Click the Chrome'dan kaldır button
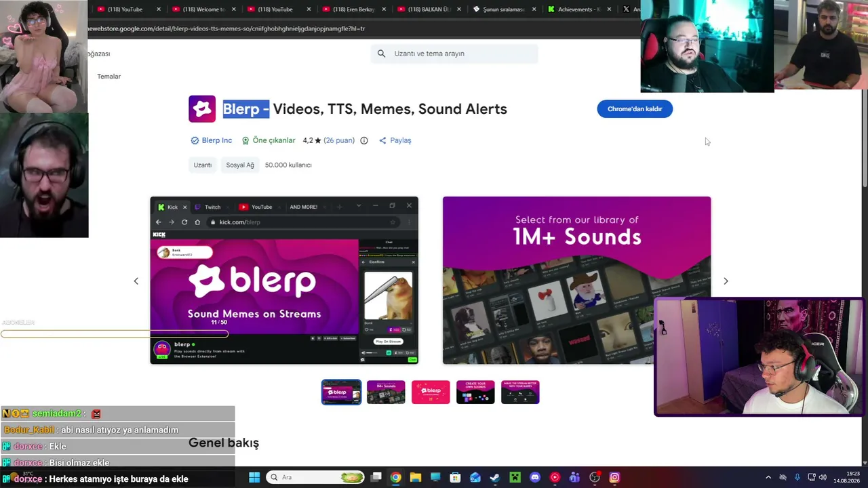This screenshot has height=488, width=868. (635, 109)
